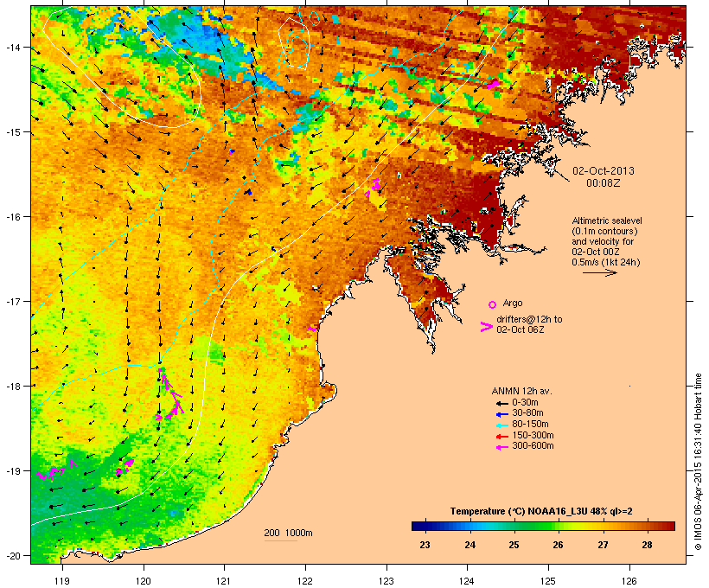Click the 'and velocity for' text
Screen dimensions: 709x588
(x=603, y=241)
